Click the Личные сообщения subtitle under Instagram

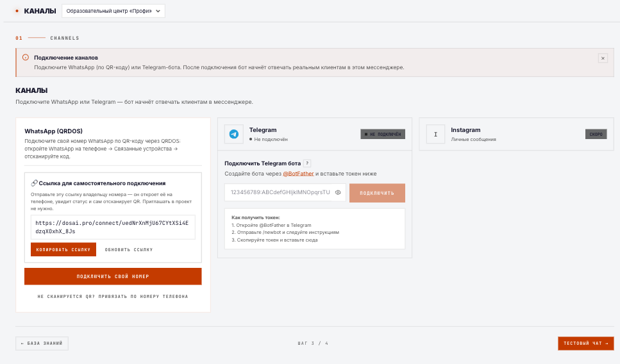[x=473, y=140]
